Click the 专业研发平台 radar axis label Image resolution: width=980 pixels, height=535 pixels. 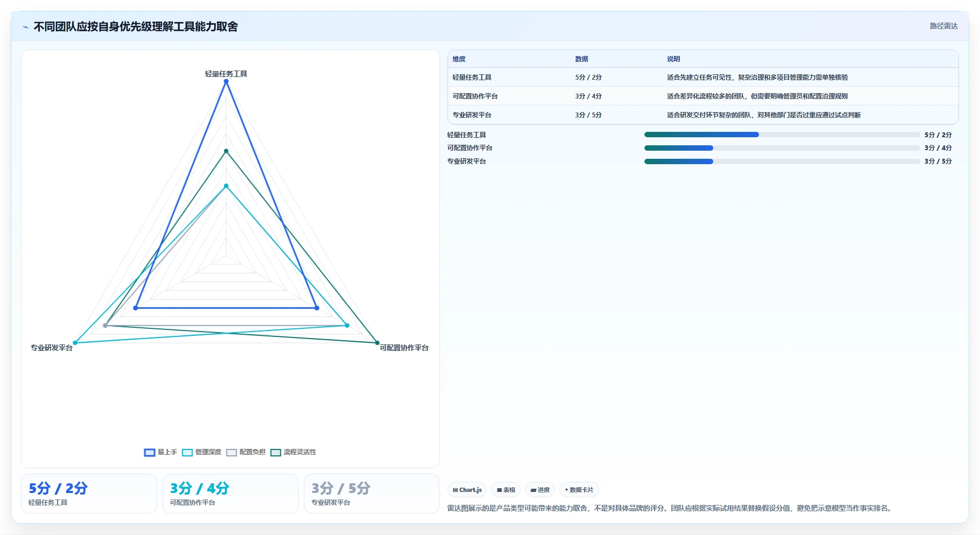coord(52,348)
